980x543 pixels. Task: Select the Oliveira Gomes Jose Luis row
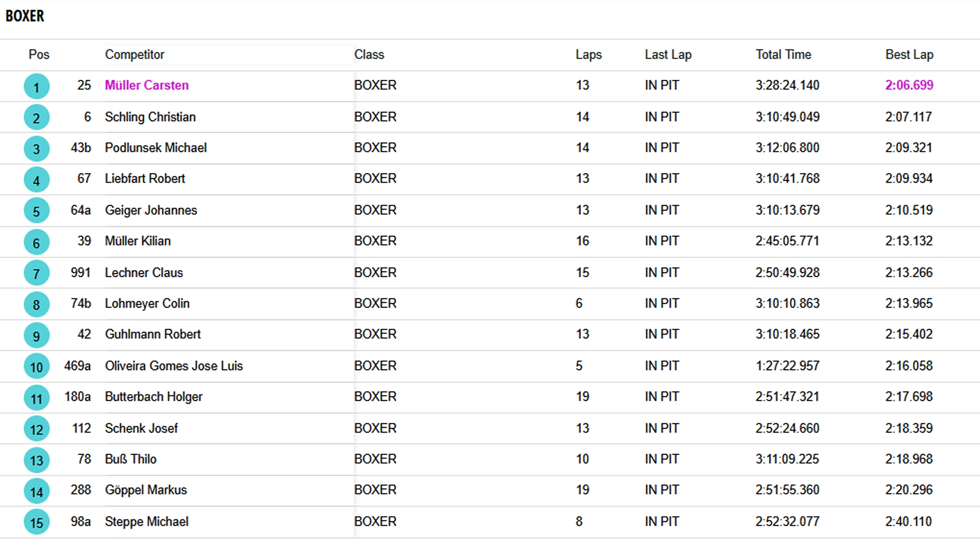pyautogui.click(x=490, y=366)
